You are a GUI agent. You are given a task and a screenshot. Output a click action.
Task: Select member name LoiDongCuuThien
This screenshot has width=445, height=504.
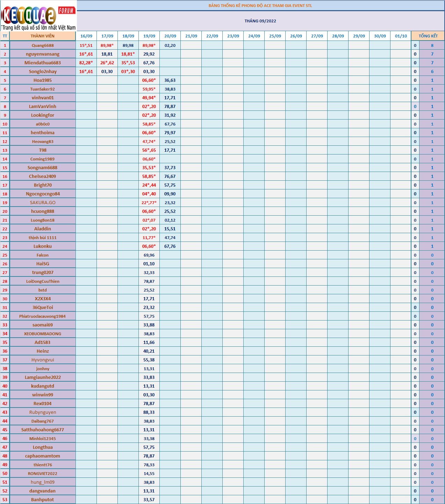tap(43, 281)
